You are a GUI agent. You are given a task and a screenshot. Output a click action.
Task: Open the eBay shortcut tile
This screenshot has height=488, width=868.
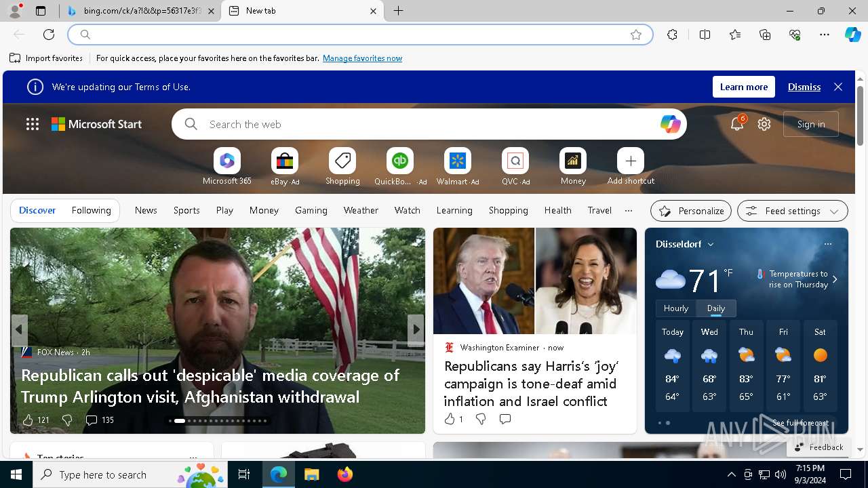pyautogui.click(x=285, y=161)
